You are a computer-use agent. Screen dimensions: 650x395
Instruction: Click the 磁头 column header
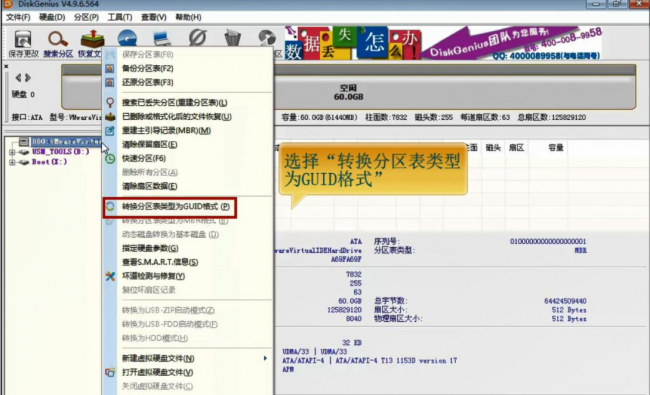coord(493,148)
